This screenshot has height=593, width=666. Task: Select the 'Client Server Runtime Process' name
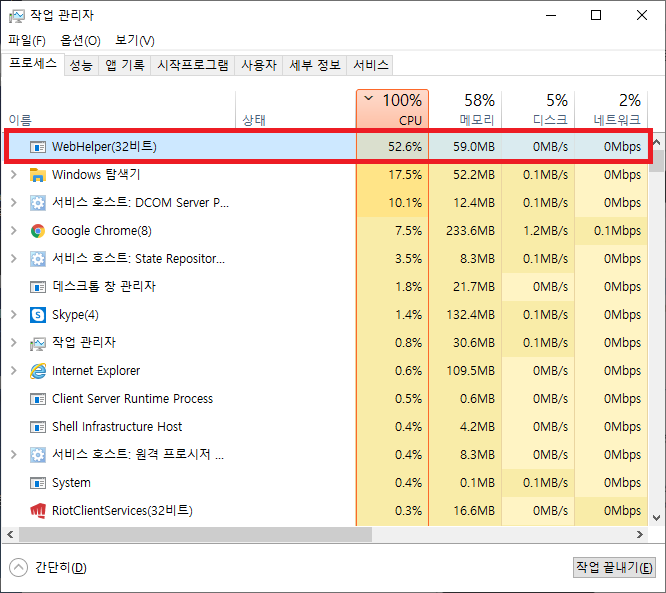[x=133, y=399]
